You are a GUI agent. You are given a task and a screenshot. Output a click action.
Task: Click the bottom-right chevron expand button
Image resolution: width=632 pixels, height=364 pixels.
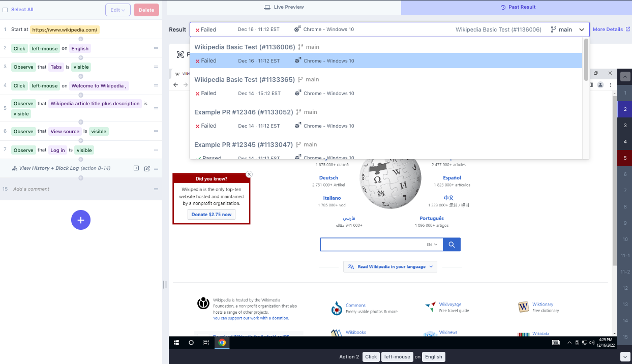[x=625, y=357]
